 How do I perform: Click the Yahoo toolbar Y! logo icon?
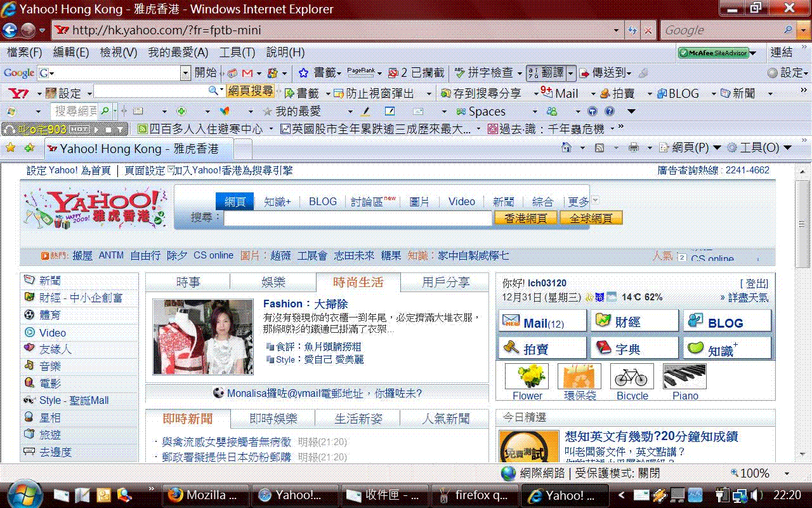(17, 93)
